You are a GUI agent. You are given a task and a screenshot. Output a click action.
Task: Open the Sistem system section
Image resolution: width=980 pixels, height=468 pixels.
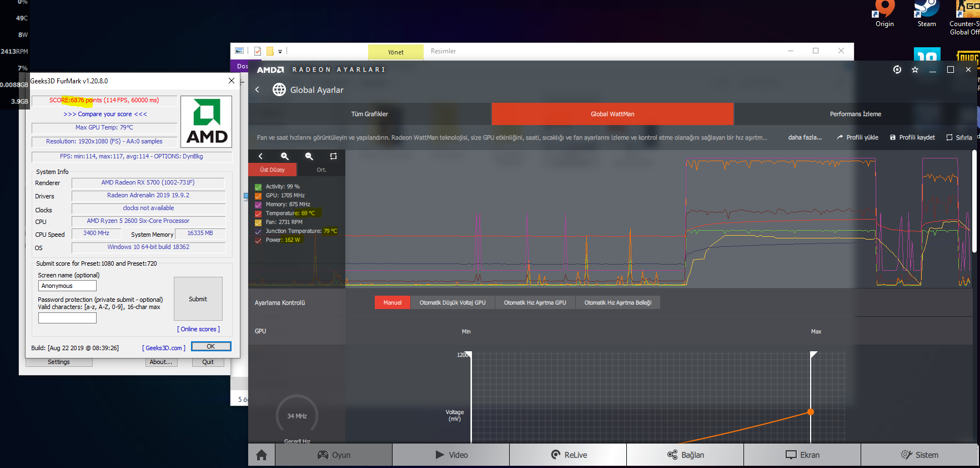[919, 455]
